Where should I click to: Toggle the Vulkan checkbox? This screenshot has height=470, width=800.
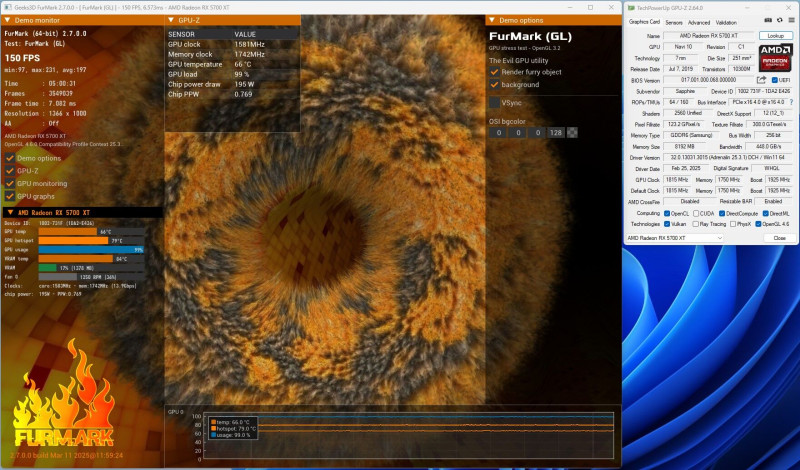point(667,224)
